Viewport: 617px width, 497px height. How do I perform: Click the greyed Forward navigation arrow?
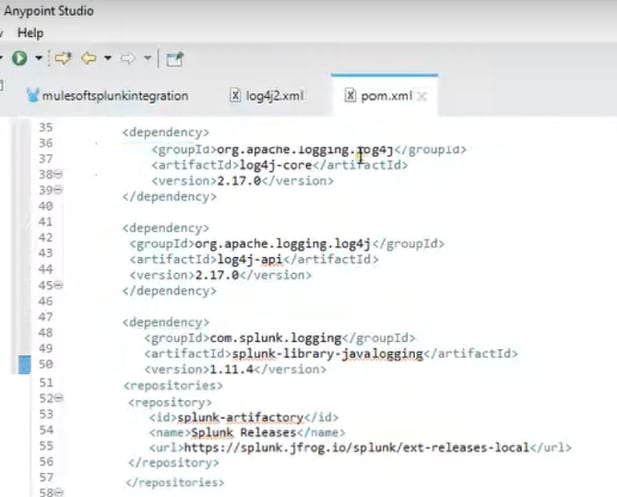pyautogui.click(x=128, y=59)
